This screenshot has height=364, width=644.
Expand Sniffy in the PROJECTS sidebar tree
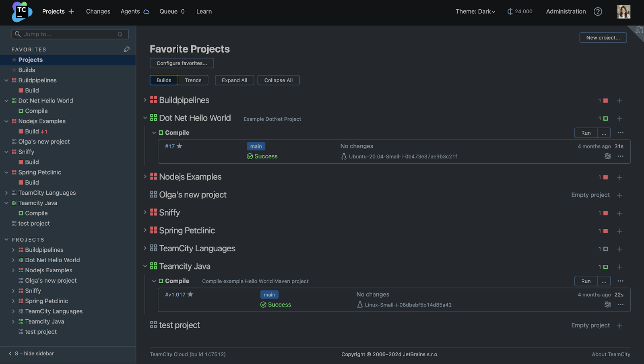click(x=13, y=291)
